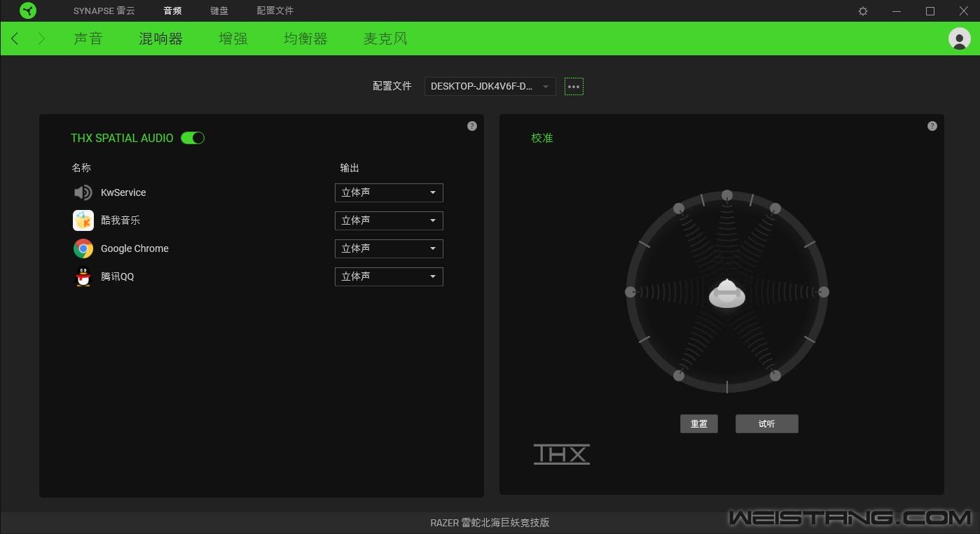Click the 输出 column header
The image size is (980, 534).
[x=350, y=168]
